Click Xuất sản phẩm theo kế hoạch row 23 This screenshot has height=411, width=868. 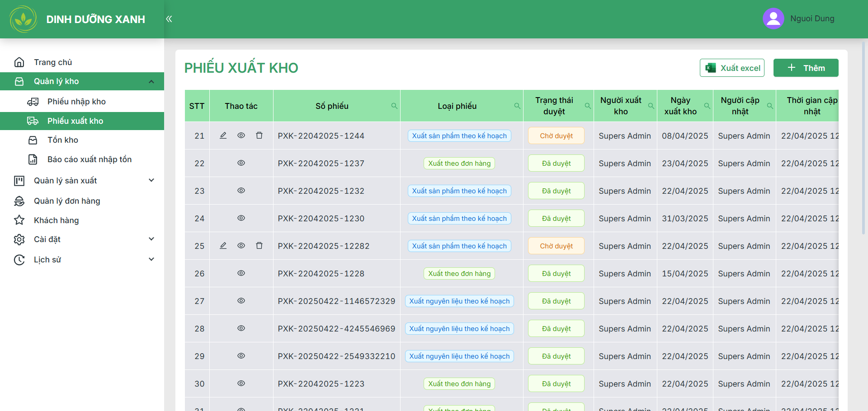tap(459, 191)
